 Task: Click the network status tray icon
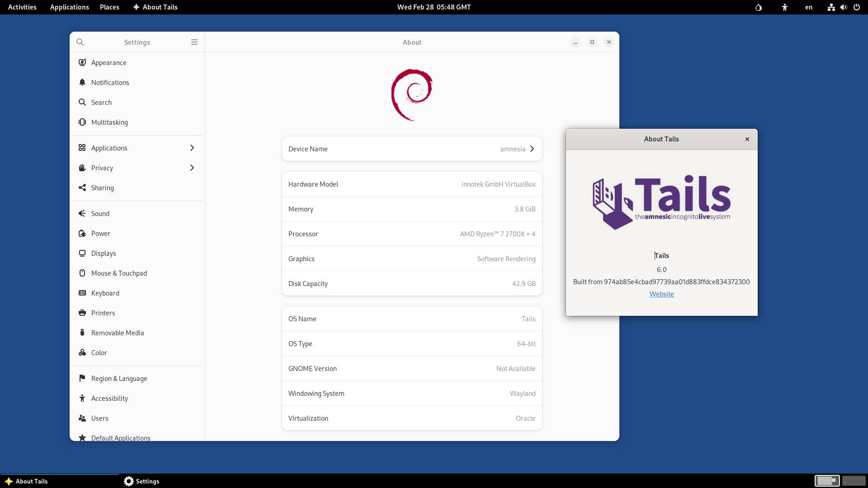click(x=831, y=7)
